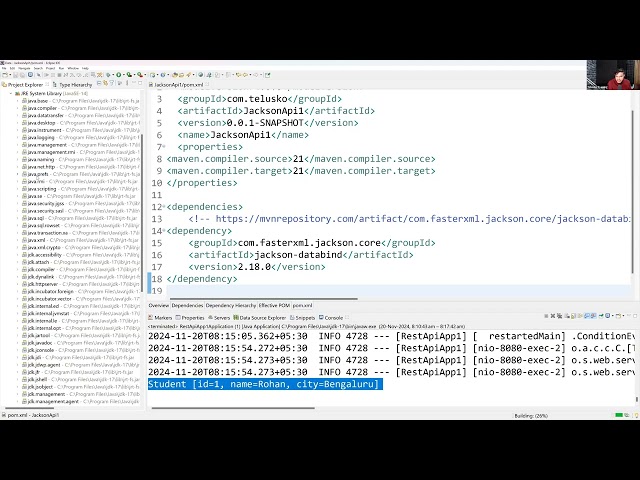Expand the java.desktop library entry
640x480 pixels.
click(18, 123)
